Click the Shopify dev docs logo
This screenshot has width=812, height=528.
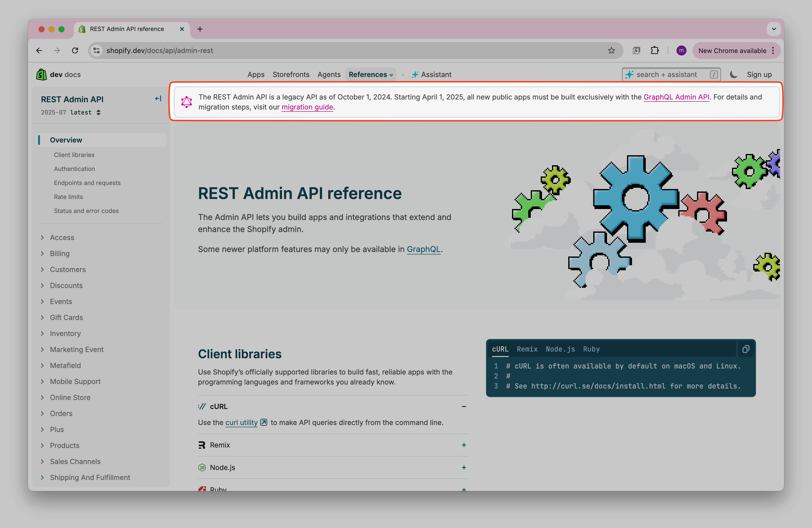58,74
